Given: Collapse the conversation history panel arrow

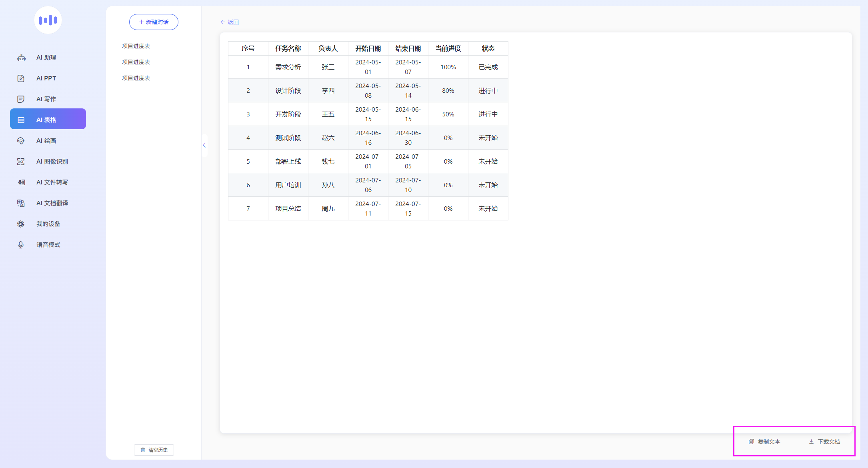Looking at the screenshot, I should click(x=204, y=145).
